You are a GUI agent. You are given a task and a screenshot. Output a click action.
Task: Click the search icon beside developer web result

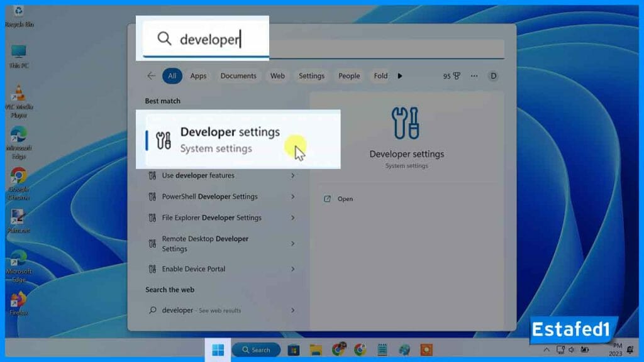tap(153, 310)
